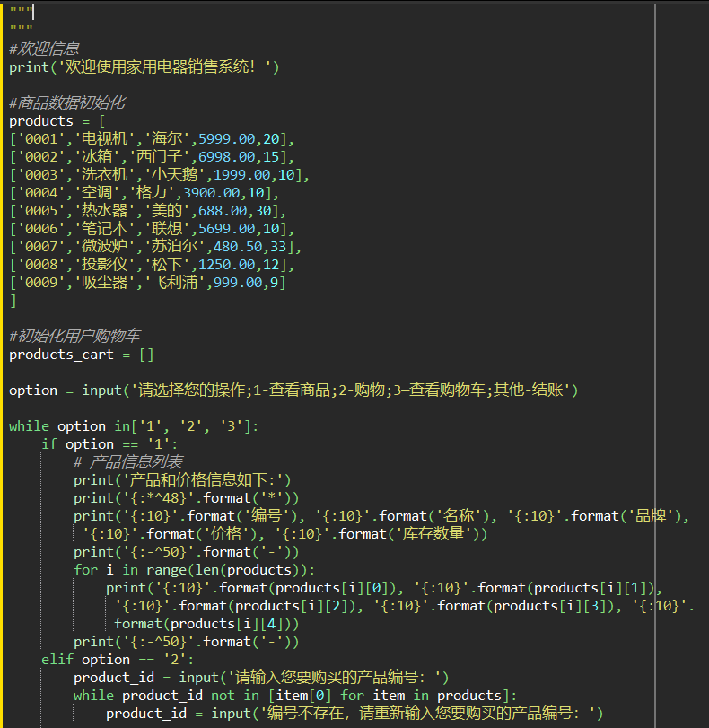Click the product row '0006' 笔记本 联想
Screen dimensions: 709x728
(x=152, y=228)
